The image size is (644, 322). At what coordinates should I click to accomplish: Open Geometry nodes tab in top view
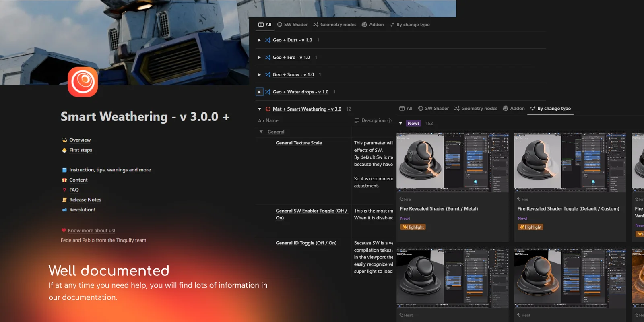click(x=334, y=25)
